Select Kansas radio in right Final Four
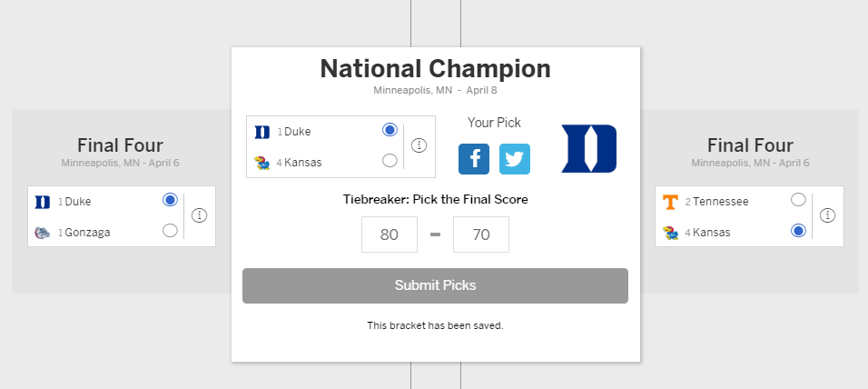Image resolution: width=868 pixels, height=389 pixels. [x=798, y=231]
